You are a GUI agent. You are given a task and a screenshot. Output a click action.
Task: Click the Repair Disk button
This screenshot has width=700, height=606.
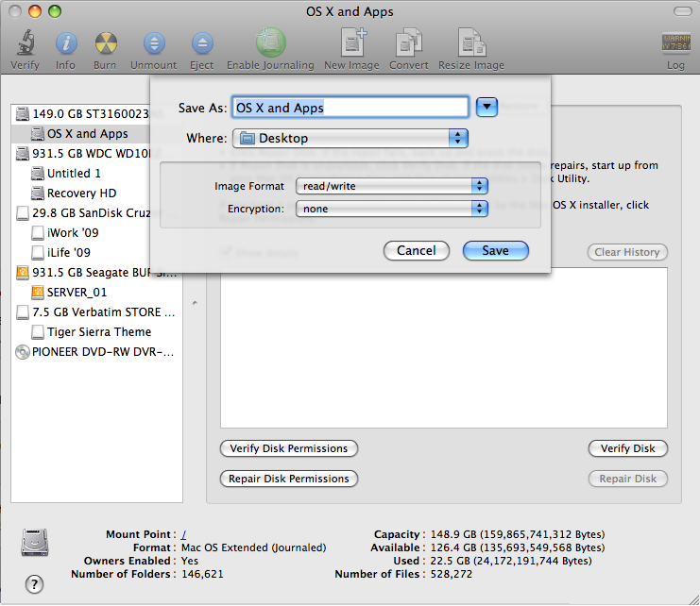(x=627, y=479)
